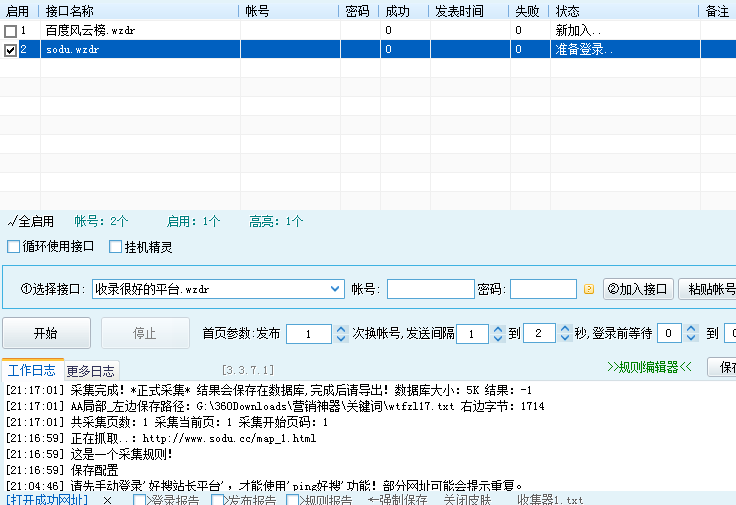Image resolution: width=736 pixels, height=505 pixels.
Task: Click the log line 这是一个采集规则!
Action: click(89, 454)
